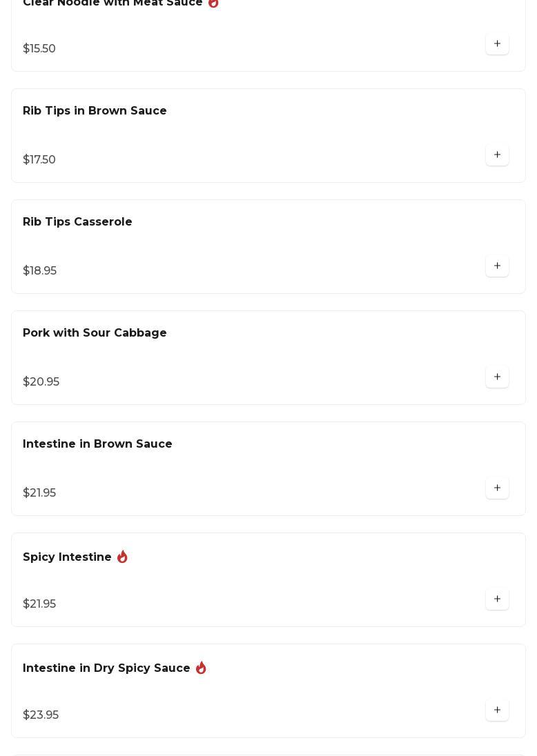Click the flame icon by Clear Noodle with Meat Sauce
This screenshot has height=756, width=537.
(213, 3)
